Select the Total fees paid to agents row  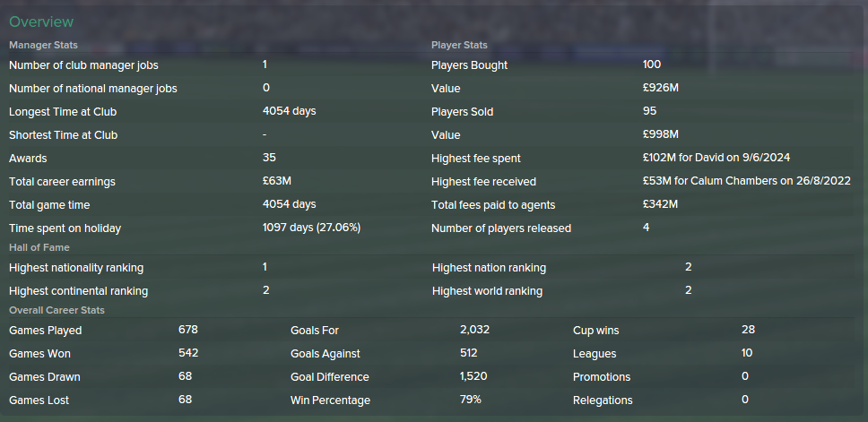click(642, 204)
